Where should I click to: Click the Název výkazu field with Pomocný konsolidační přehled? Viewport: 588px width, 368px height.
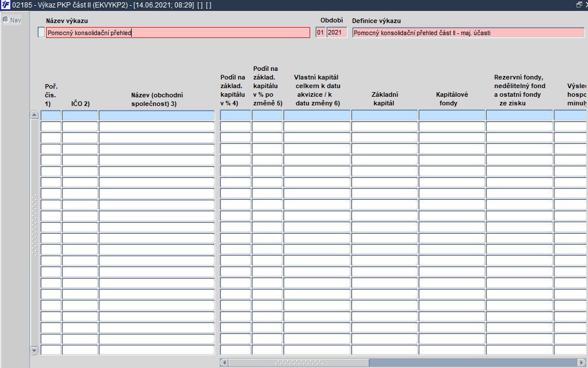pos(178,33)
